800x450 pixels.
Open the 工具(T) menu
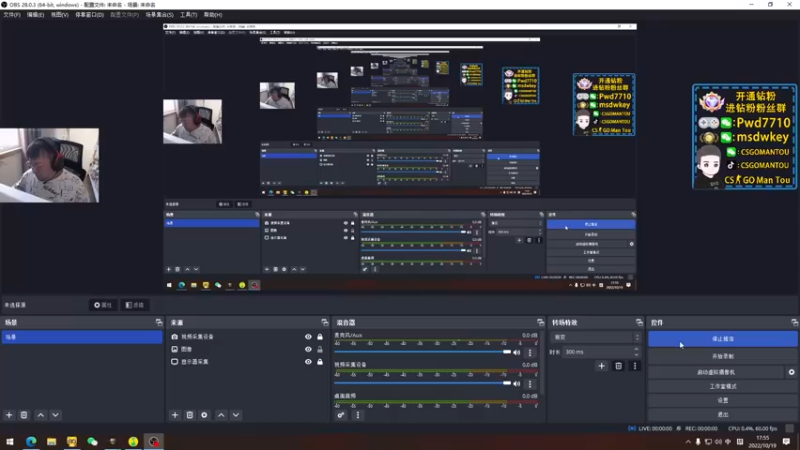(188, 15)
